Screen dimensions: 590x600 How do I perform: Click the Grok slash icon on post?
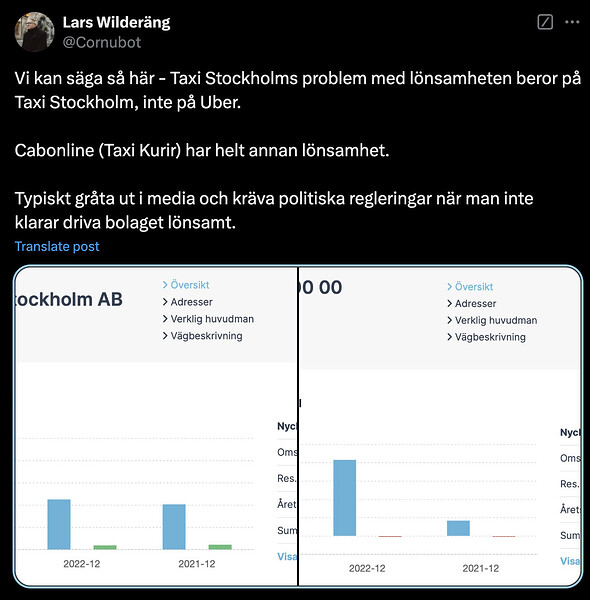tap(545, 22)
